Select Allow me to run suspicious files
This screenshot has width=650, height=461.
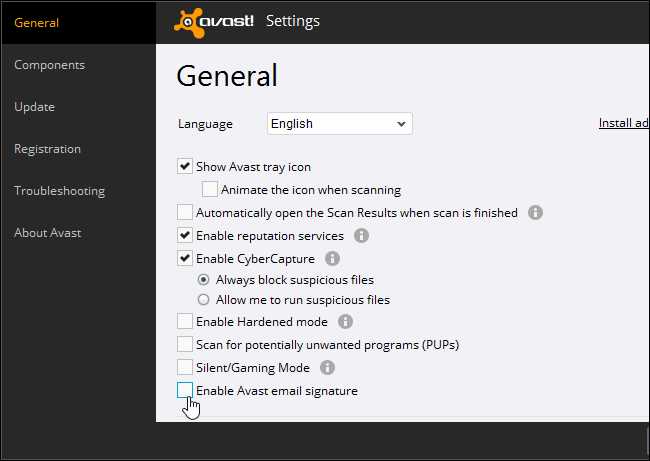204,299
